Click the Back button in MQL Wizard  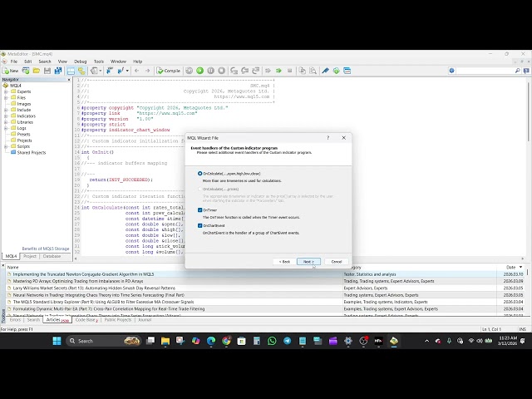click(284, 262)
